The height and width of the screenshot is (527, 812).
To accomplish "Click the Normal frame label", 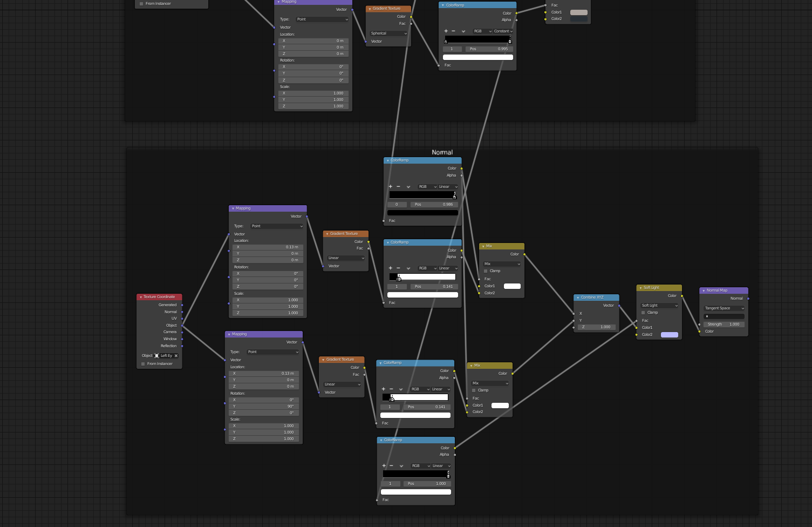I will coord(442,152).
